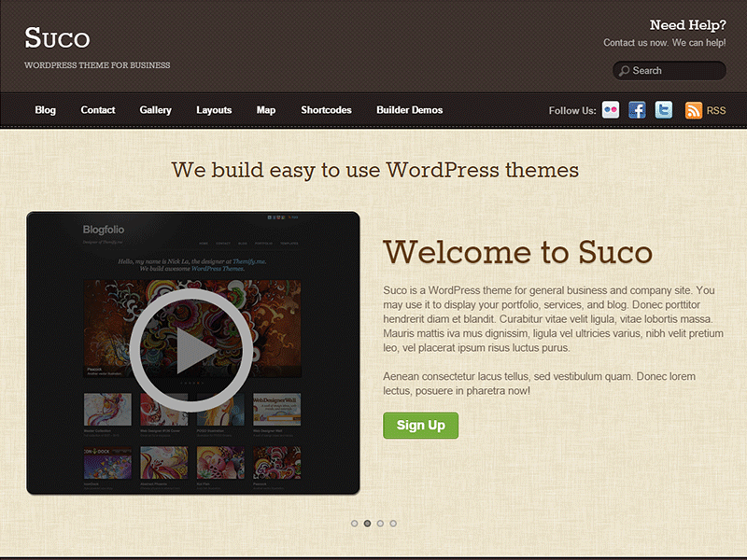
Task: Open the Shortcodes menu
Action: pyautogui.click(x=326, y=110)
